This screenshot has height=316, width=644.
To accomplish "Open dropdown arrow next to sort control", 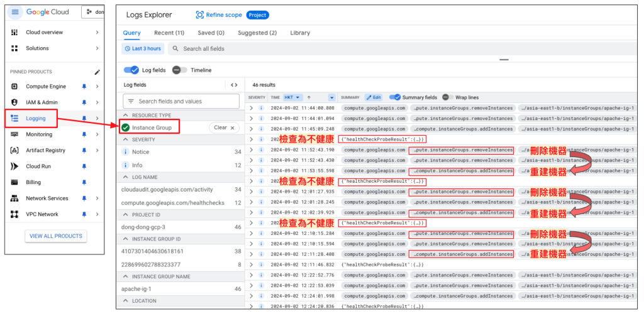I will [x=332, y=97].
